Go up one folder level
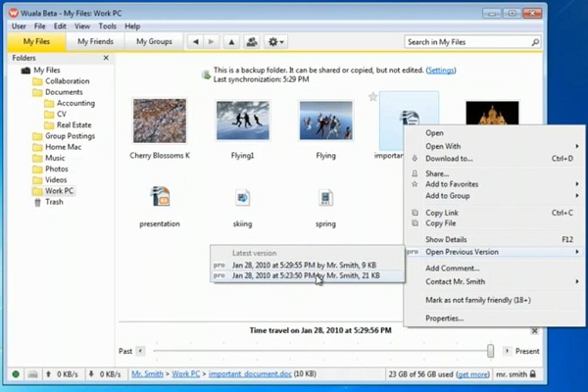 point(231,42)
